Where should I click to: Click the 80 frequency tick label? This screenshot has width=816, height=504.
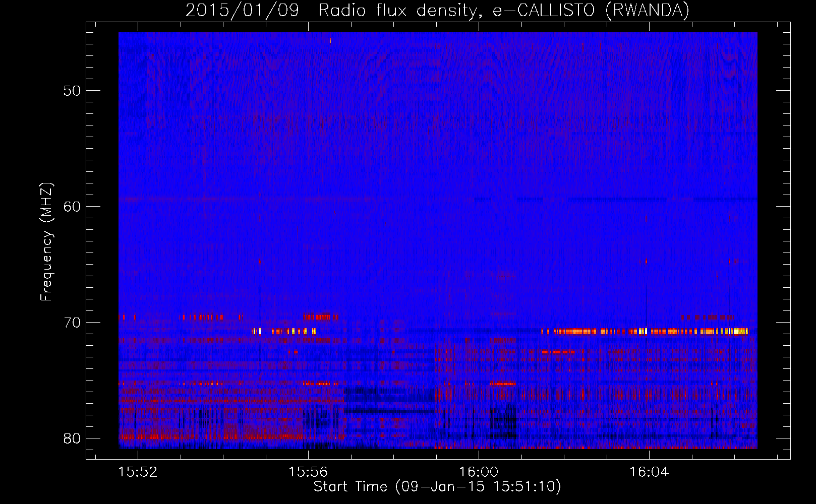tap(71, 438)
